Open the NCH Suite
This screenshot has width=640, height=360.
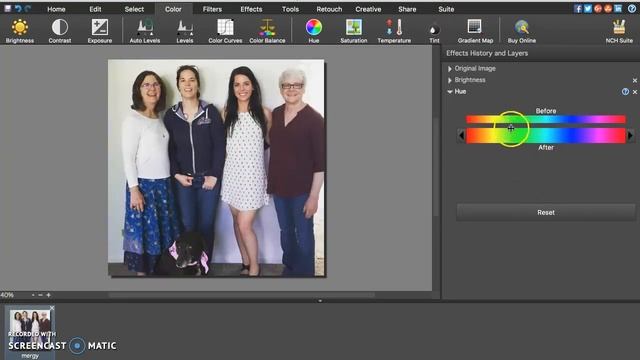[619, 31]
